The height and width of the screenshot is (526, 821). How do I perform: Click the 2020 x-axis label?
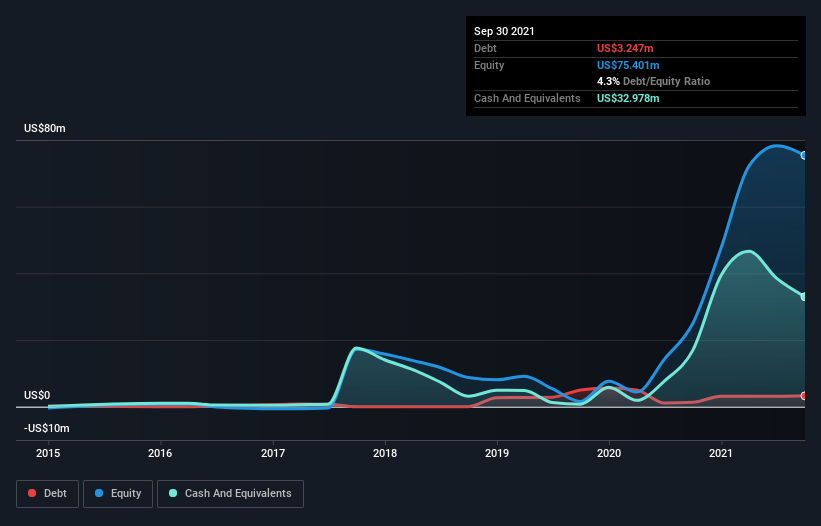pyautogui.click(x=609, y=453)
